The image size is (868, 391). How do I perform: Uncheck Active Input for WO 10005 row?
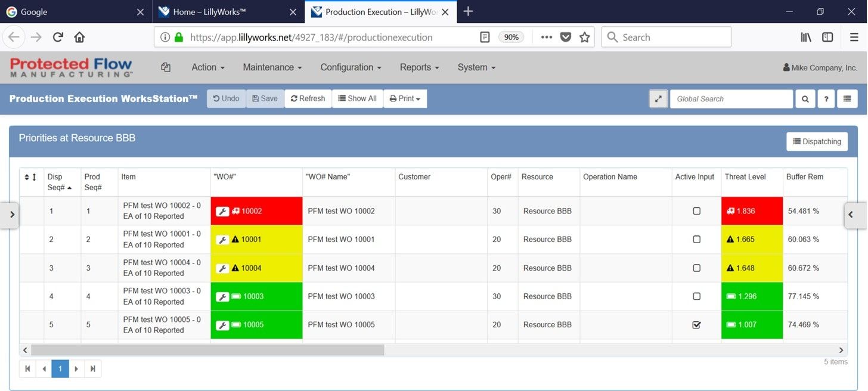pyautogui.click(x=696, y=325)
